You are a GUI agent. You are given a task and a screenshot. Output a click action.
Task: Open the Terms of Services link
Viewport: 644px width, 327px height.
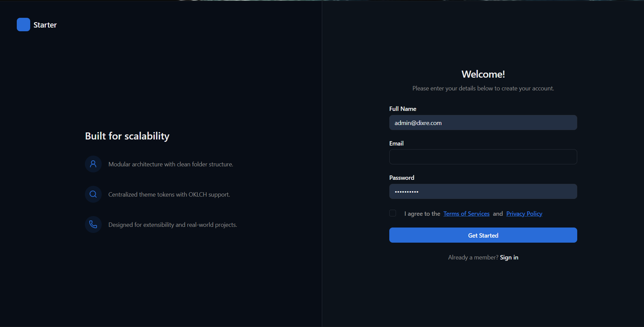(x=466, y=213)
